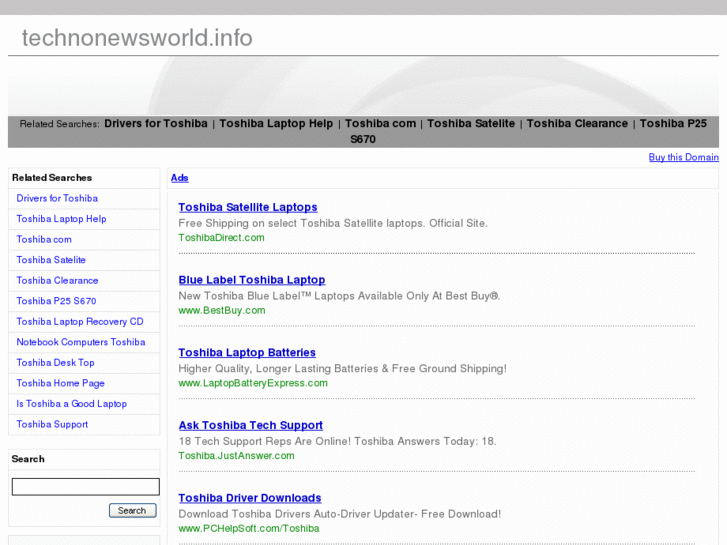Click 'New Toshiba Blue Label' ad description
The width and height of the screenshot is (727, 545).
pyautogui.click(x=339, y=296)
